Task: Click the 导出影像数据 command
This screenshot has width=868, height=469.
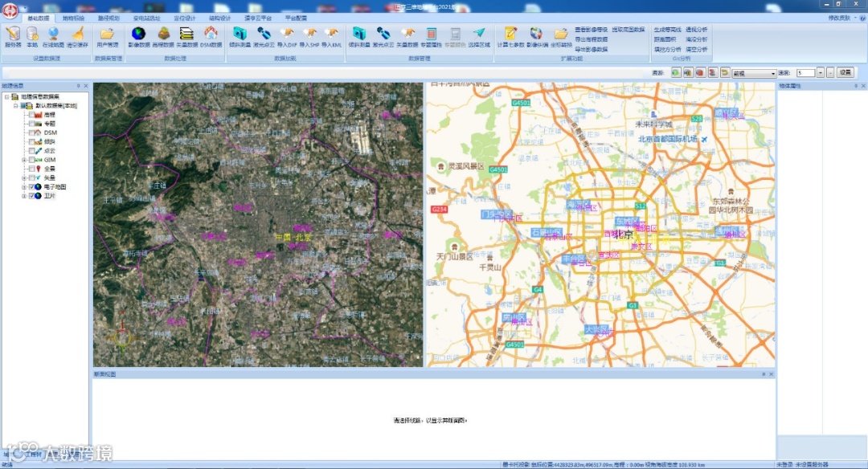Action: (x=591, y=49)
